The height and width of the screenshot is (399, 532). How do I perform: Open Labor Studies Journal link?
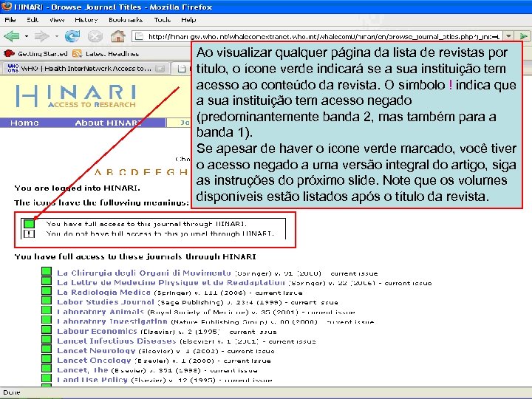pos(106,302)
